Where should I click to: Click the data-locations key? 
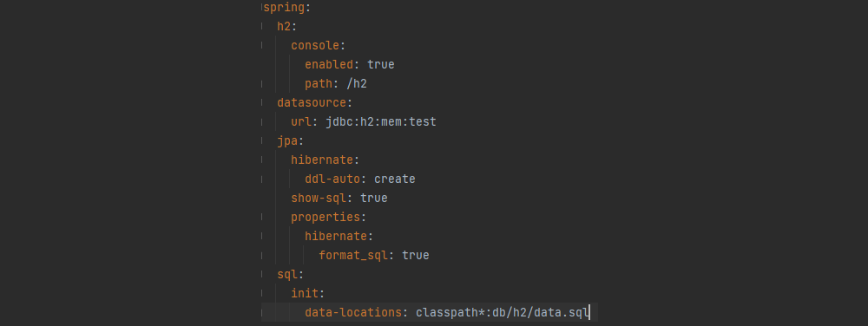tap(353, 313)
